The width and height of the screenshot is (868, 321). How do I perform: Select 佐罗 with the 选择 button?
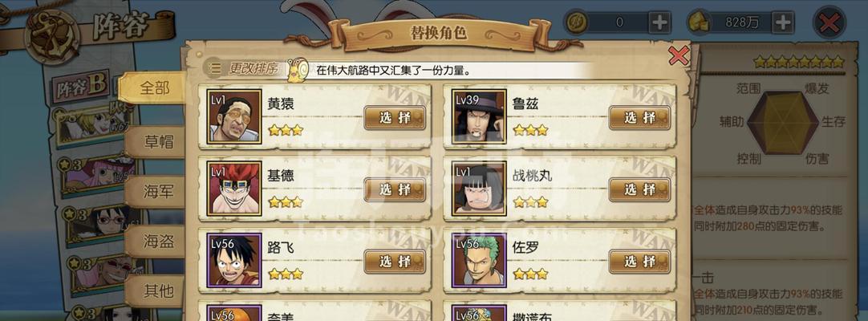pos(640,262)
